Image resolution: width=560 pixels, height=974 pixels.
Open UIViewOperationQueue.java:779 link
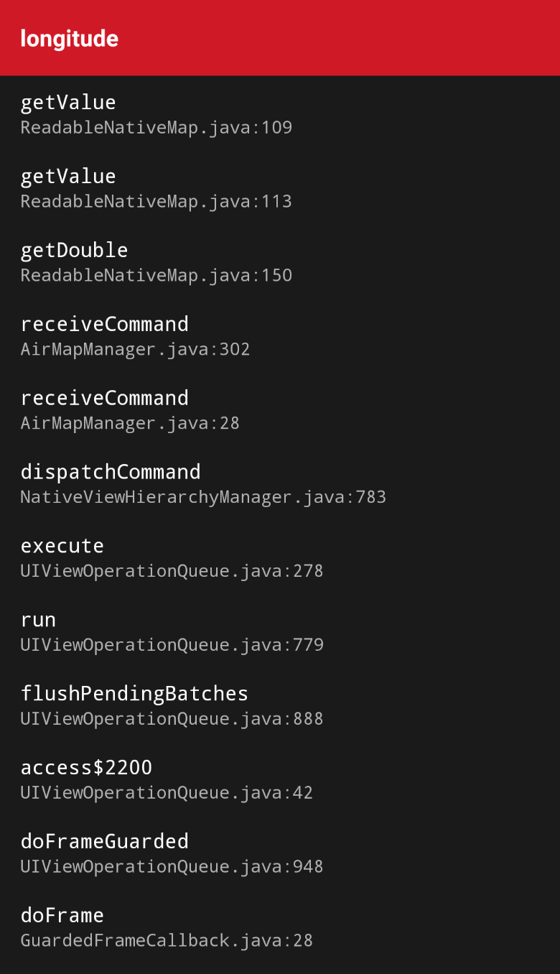[x=171, y=644]
